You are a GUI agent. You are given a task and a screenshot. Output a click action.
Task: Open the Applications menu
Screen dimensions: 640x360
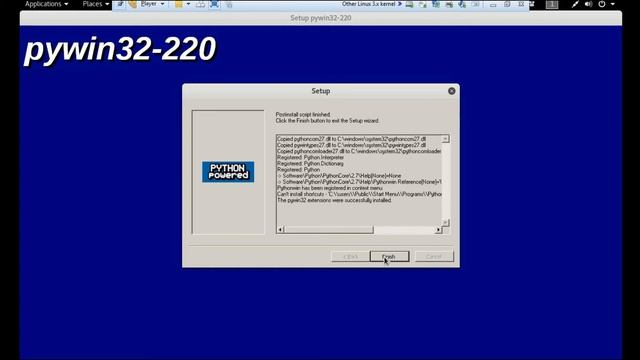47,4
